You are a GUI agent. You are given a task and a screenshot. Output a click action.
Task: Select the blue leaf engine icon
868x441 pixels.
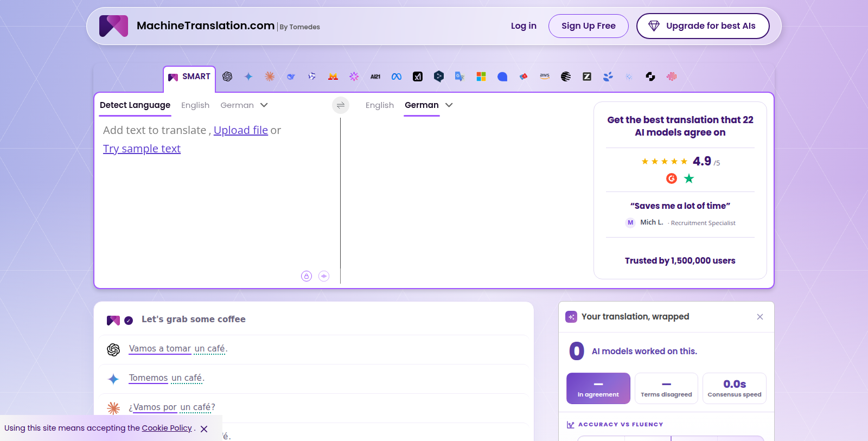[608, 76]
